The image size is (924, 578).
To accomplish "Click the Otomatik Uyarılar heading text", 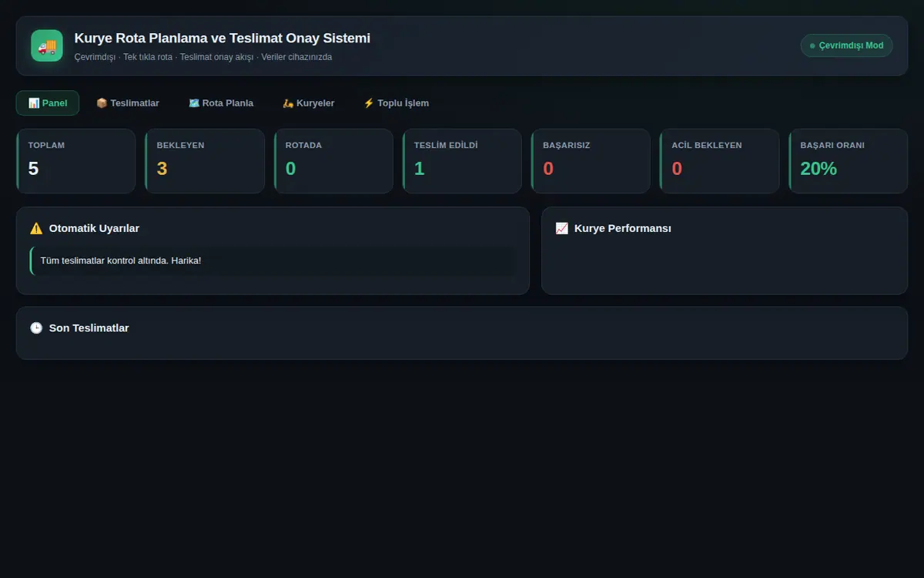I will (x=94, y=228).
